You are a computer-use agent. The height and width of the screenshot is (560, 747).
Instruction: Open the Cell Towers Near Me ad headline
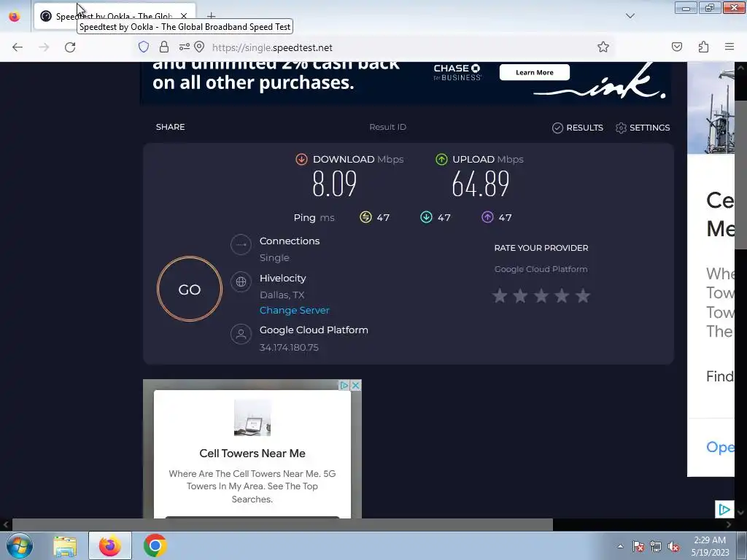point(252,454)
